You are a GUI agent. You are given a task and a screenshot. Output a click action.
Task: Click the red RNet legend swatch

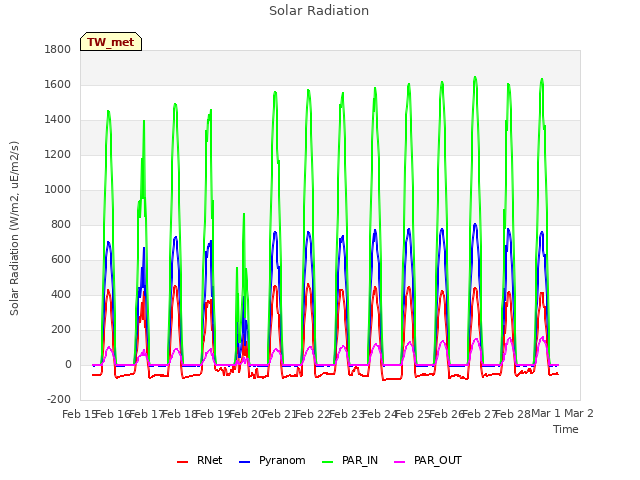(182, 462)
